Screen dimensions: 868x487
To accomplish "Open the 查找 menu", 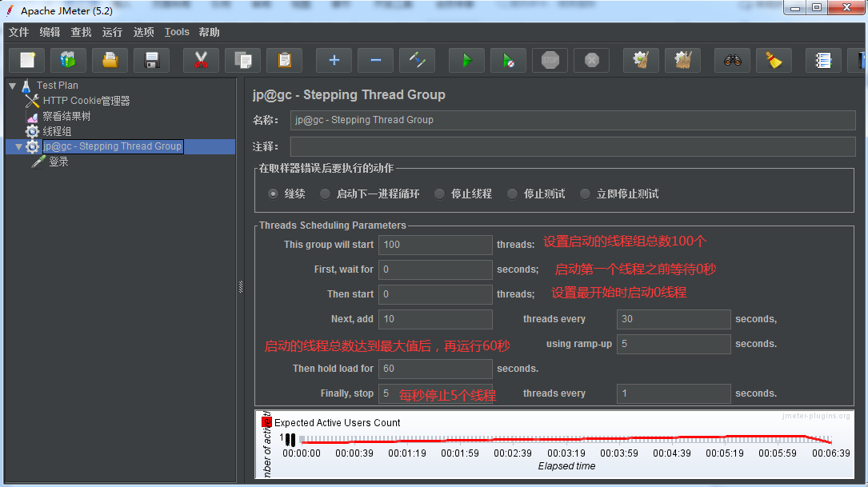I will coord(81,32).
